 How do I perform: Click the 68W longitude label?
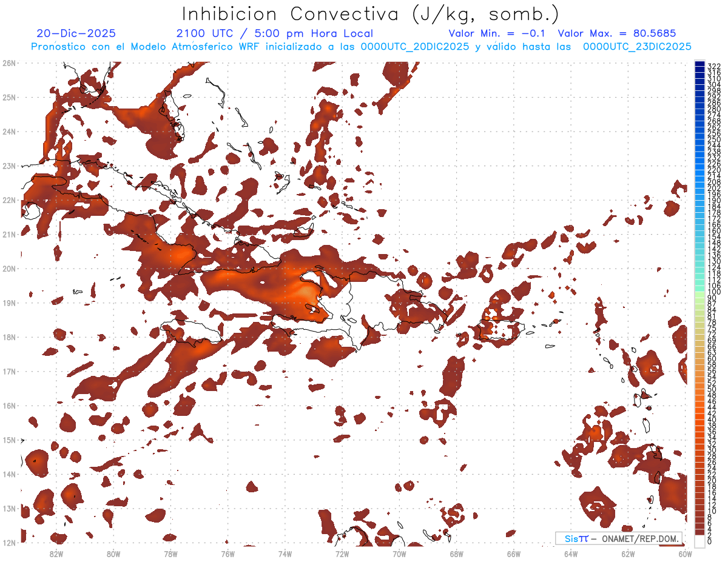tap(457, 554)
